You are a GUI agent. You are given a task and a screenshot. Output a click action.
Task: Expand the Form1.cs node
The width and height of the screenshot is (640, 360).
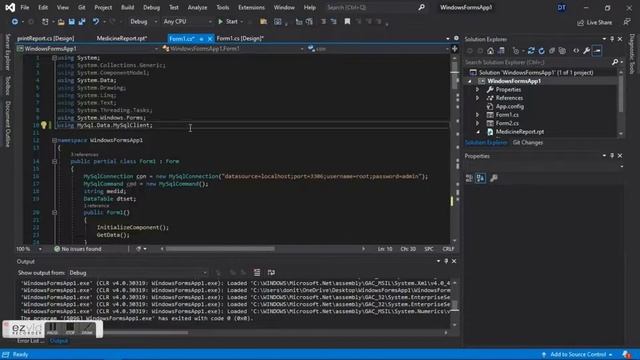477,115
